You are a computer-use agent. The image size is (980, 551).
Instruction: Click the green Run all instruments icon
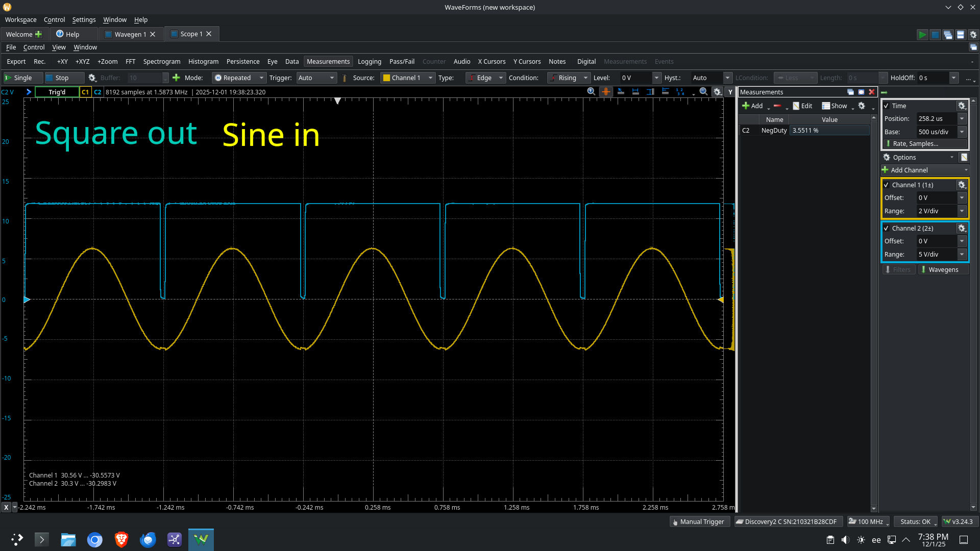[922, 34]
